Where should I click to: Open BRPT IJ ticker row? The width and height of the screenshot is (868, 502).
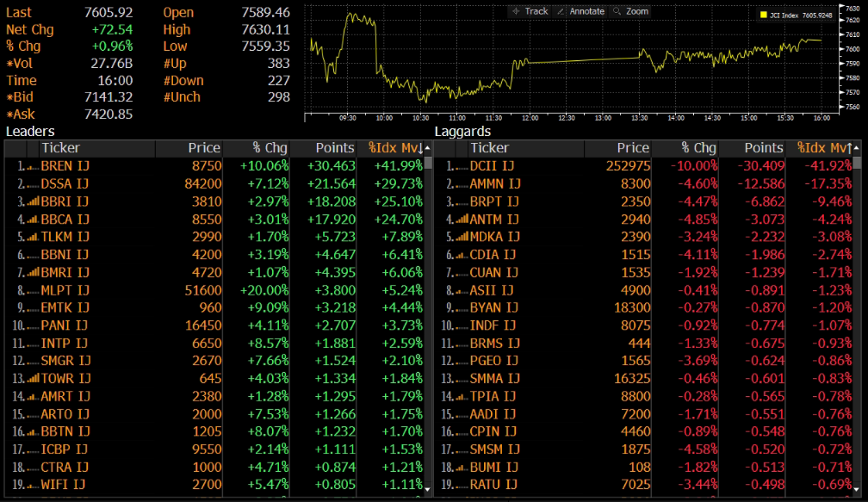494,202
